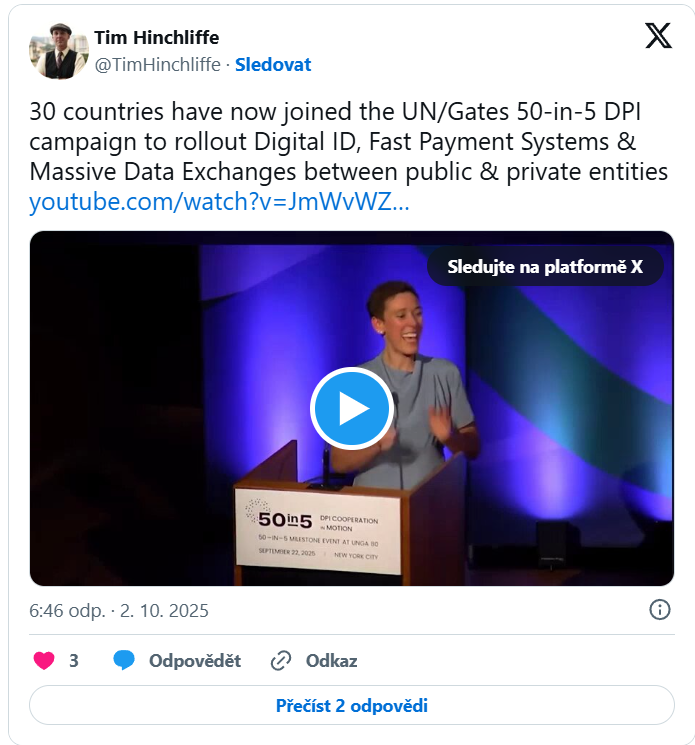Click the tweet body text

[x=349, y=142]
